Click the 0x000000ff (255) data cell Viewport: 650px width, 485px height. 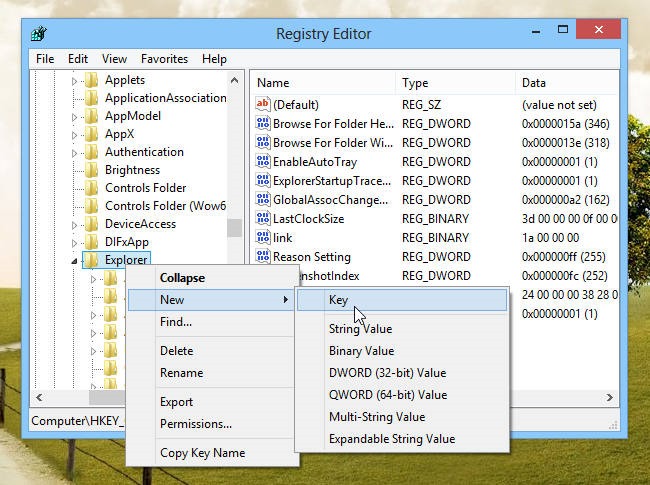coord(564,257)
